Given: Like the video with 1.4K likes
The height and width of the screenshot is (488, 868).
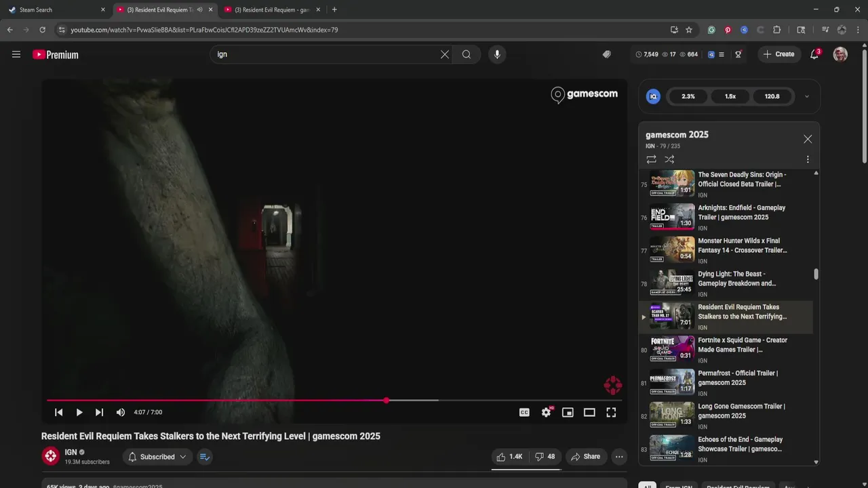Looking at the screenshot, I should 509,457.
